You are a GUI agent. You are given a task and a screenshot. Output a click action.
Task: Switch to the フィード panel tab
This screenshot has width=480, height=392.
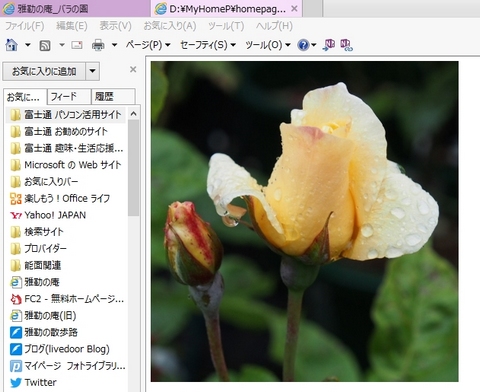69,97
